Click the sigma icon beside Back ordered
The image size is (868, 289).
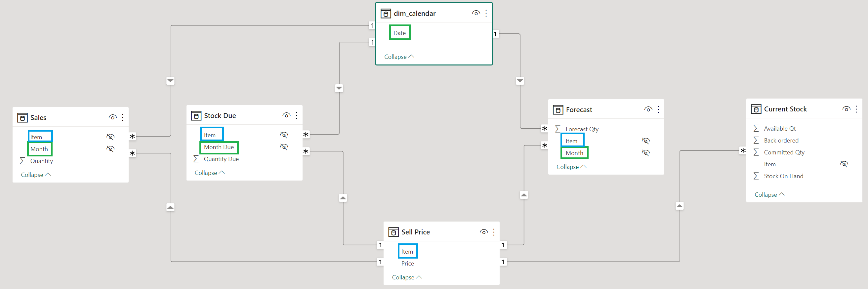tap(756, 140)
